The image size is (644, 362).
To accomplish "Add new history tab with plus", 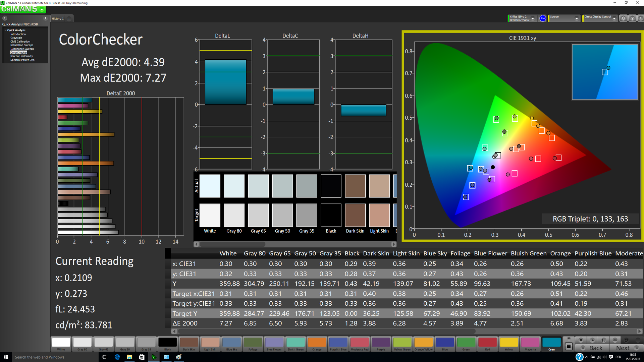I will pyautogui.click(x=69, y=19).
